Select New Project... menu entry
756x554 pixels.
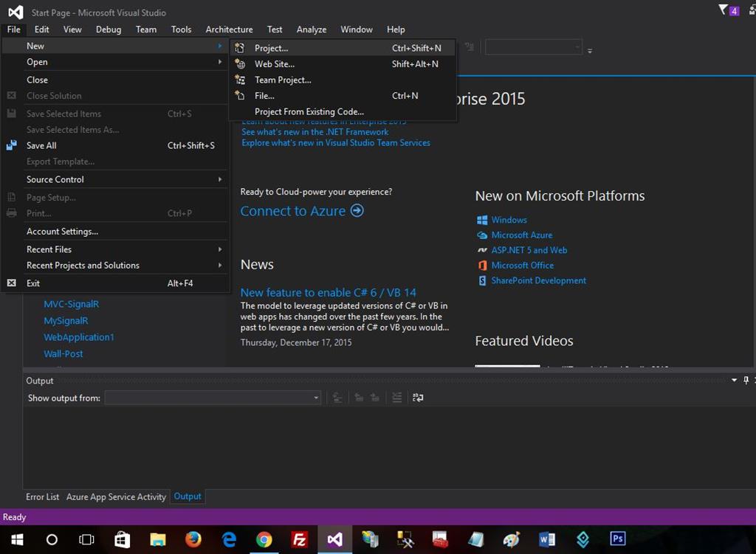pyautogui.click(x=271, y=48)
